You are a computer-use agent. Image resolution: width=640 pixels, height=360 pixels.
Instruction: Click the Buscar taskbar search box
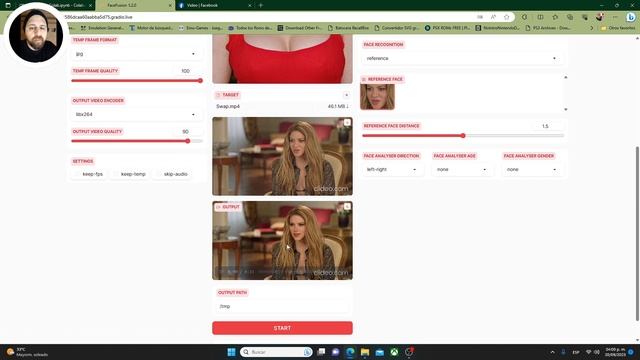[x=276, y=352]
